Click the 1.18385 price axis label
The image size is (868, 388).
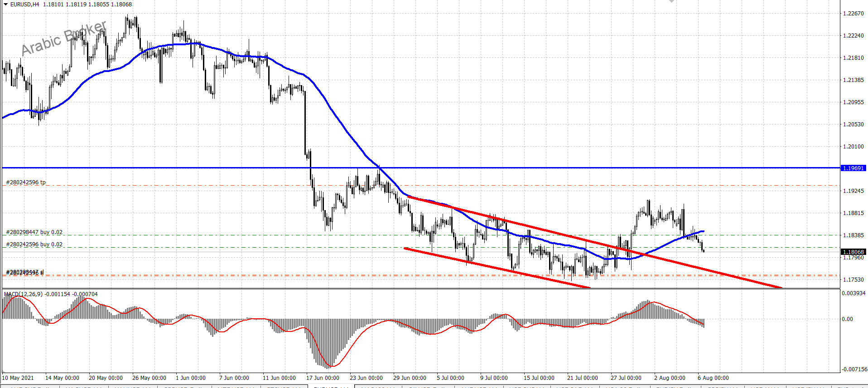[x=853, y=235]
